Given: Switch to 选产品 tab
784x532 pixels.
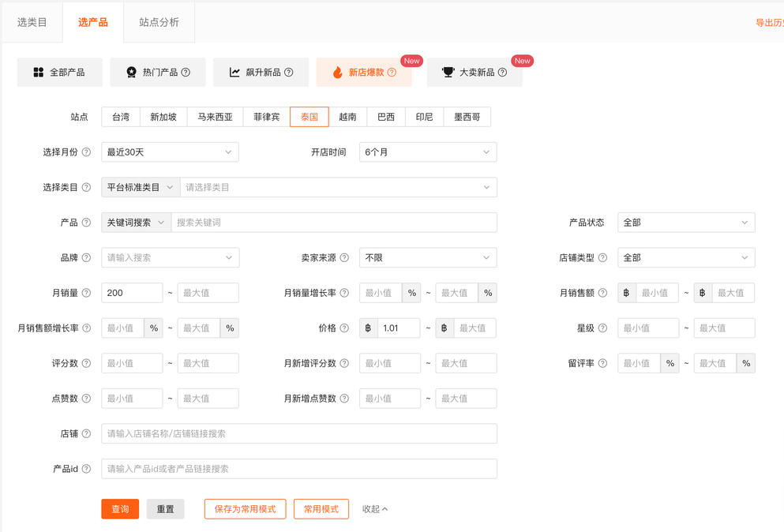Looking at the screenshot, I should point(93,22).
